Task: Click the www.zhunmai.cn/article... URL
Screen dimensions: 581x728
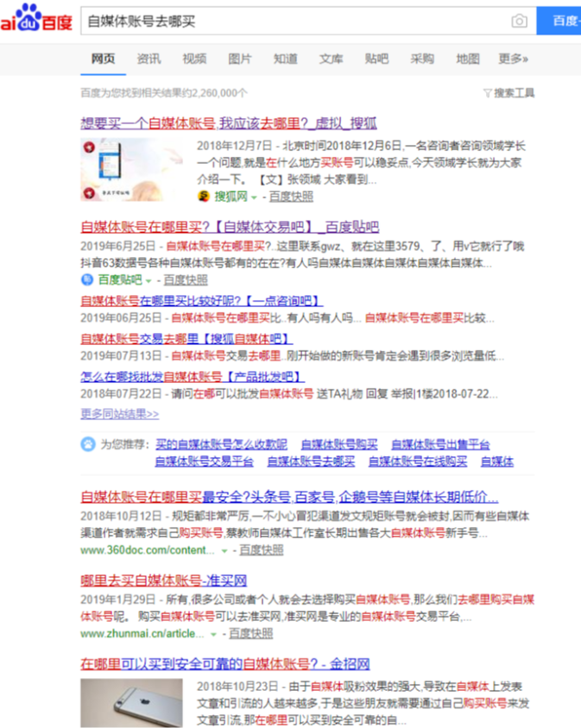Action: pos(142,634)
